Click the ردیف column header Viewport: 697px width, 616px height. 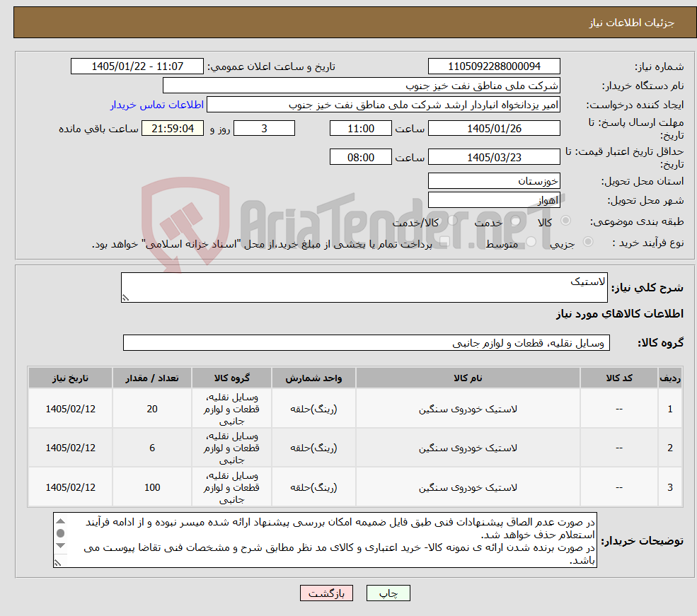click(670, 378)
